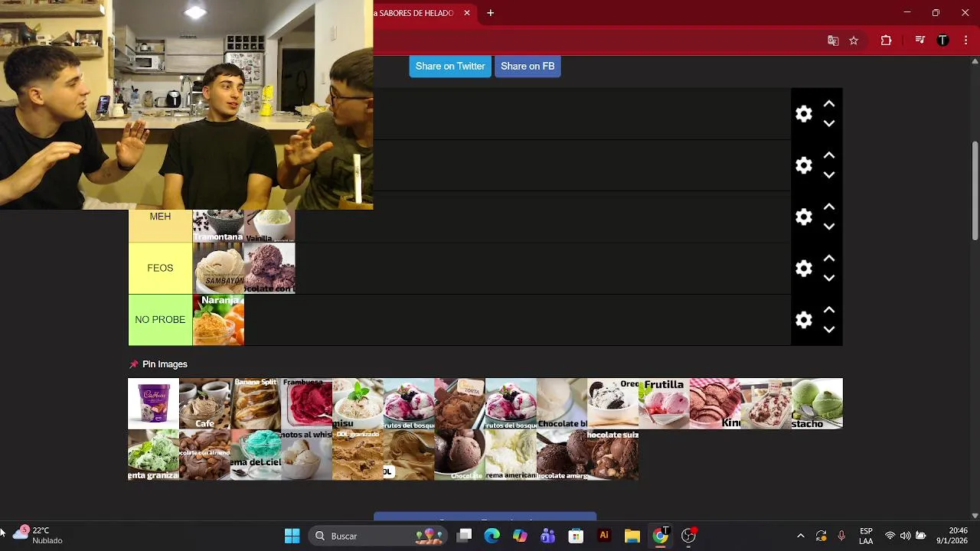Screen dimensions: 980x551
Task: Open the media controls icon in Chrome toolbar
Action: pyautogui.click(x=920, y=41)
